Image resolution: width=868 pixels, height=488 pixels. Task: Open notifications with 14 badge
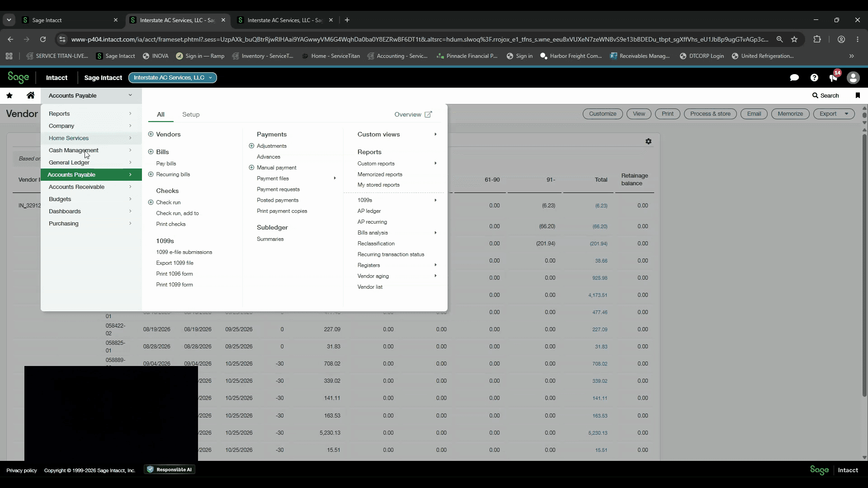[x=834, y=77]
